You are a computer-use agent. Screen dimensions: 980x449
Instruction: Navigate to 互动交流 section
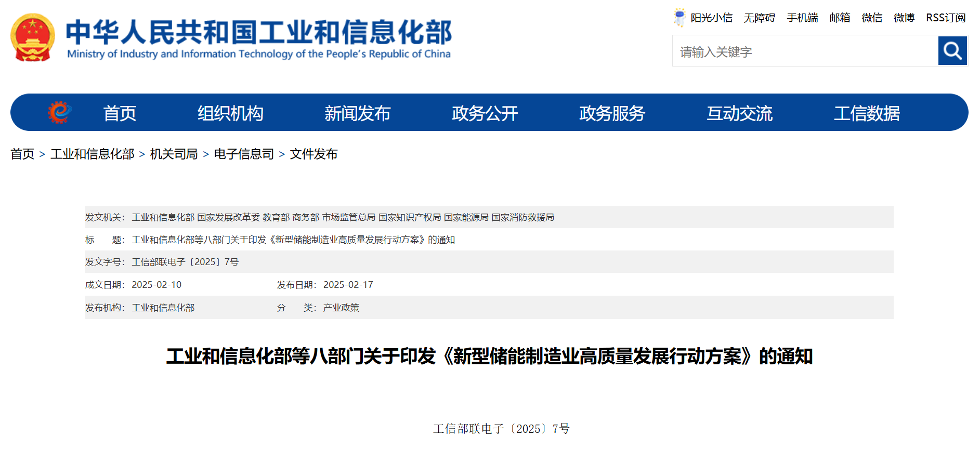point(739,113)
